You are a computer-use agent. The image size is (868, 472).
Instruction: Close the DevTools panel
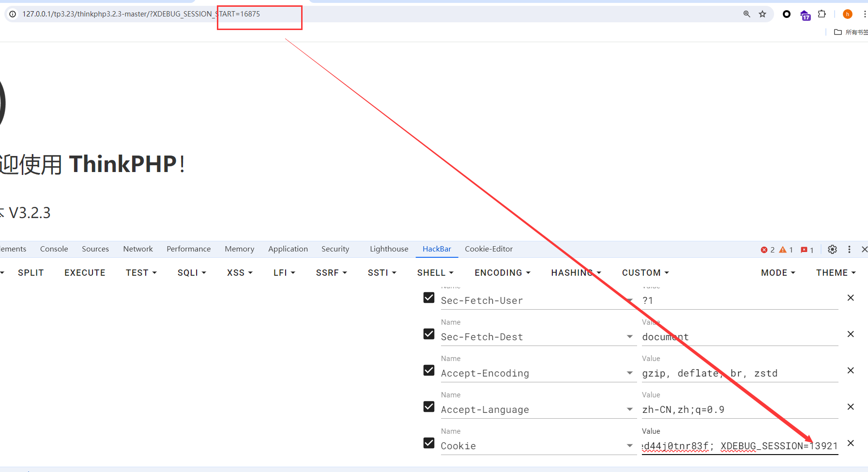tap(864, 249)
